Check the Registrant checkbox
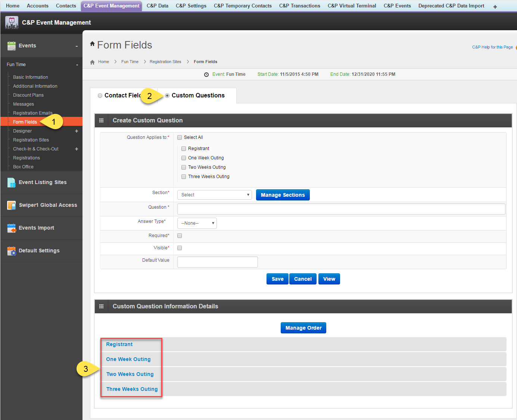 tap(184, 149)
